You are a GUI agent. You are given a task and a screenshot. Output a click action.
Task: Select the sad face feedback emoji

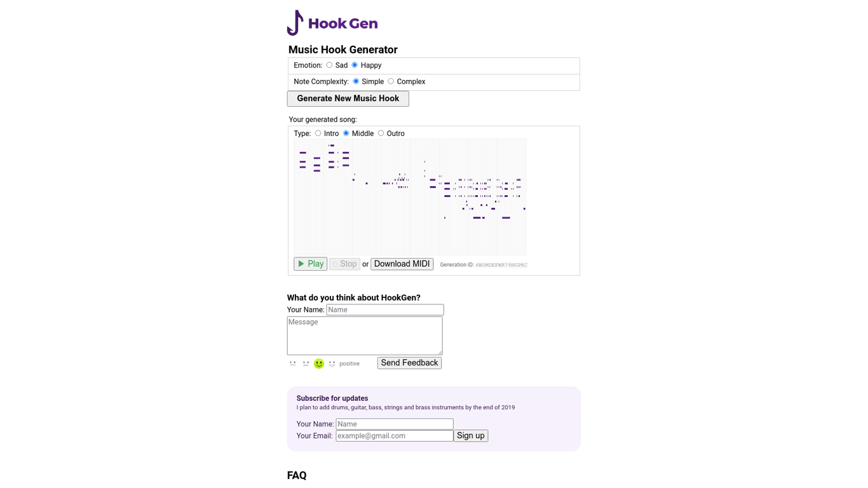[292, 363]
